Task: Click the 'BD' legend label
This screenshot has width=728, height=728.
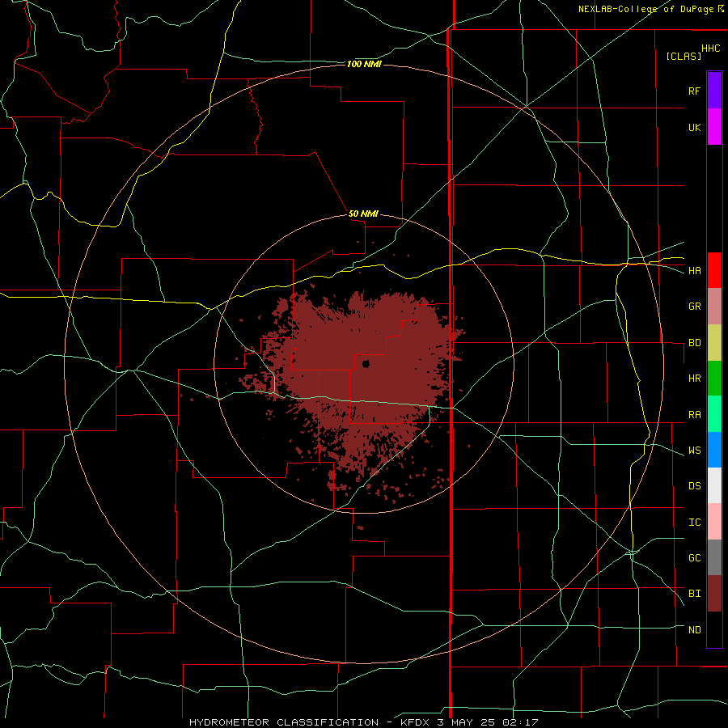Action: (694, 343)
